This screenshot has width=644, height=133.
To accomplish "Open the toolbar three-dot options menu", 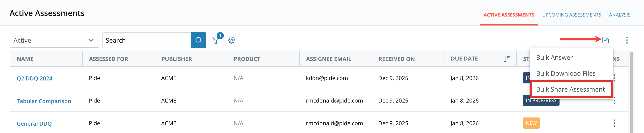I will (x=627, y=40).
